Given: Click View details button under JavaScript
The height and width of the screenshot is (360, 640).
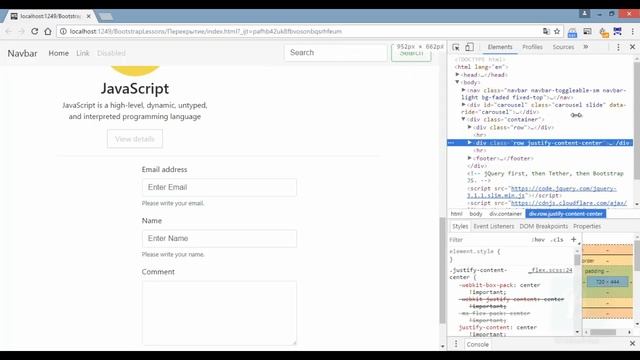Looking at the screenshot, I should point(135,139).
